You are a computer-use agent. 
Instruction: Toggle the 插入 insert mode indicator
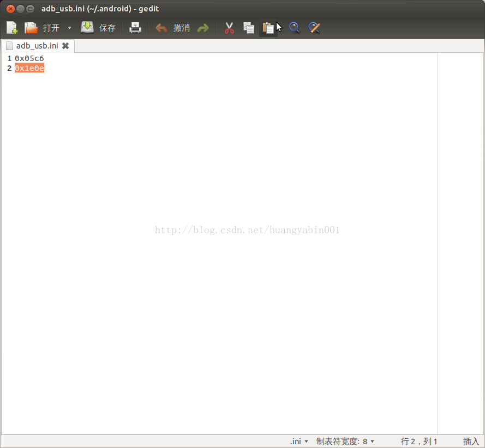[471, 441]
